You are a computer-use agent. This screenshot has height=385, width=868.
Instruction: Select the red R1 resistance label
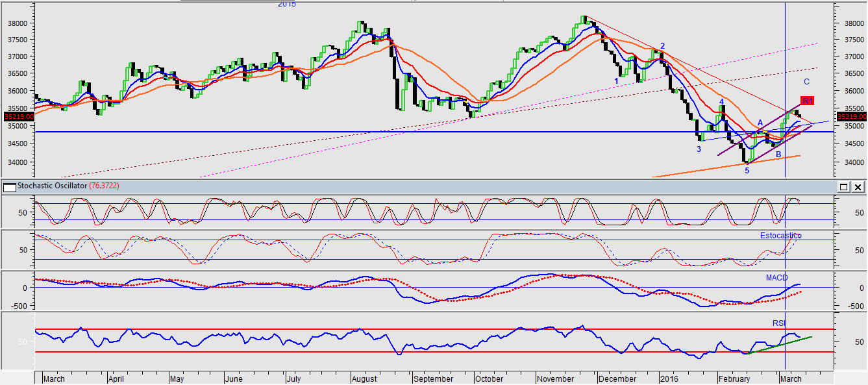[807, 101]
